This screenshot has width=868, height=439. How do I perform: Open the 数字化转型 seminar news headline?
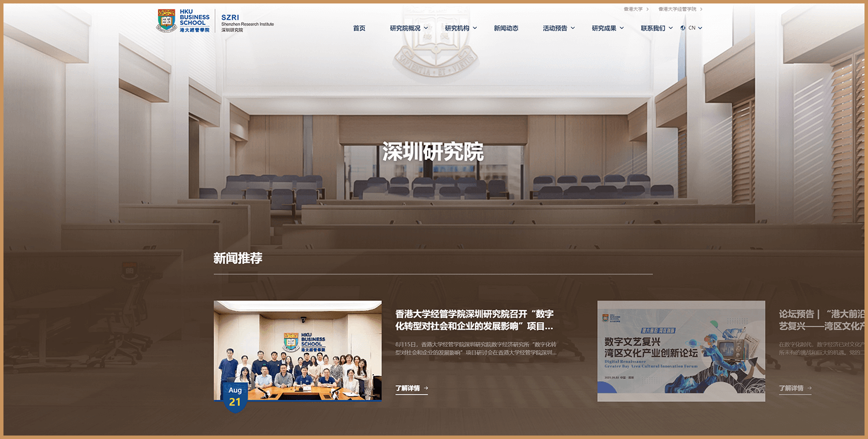(x=475, y=320)
